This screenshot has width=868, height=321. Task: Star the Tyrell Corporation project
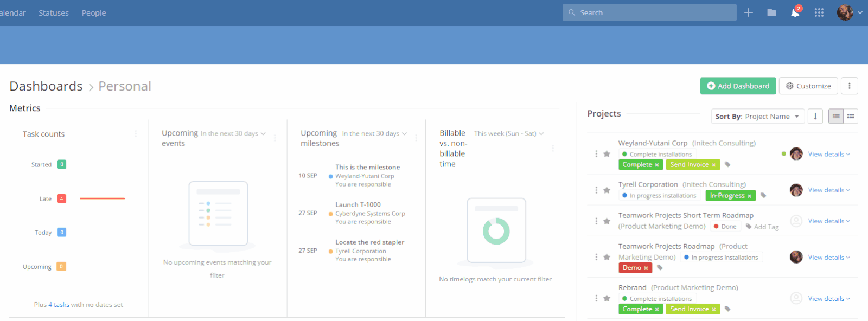click(607, 190)
